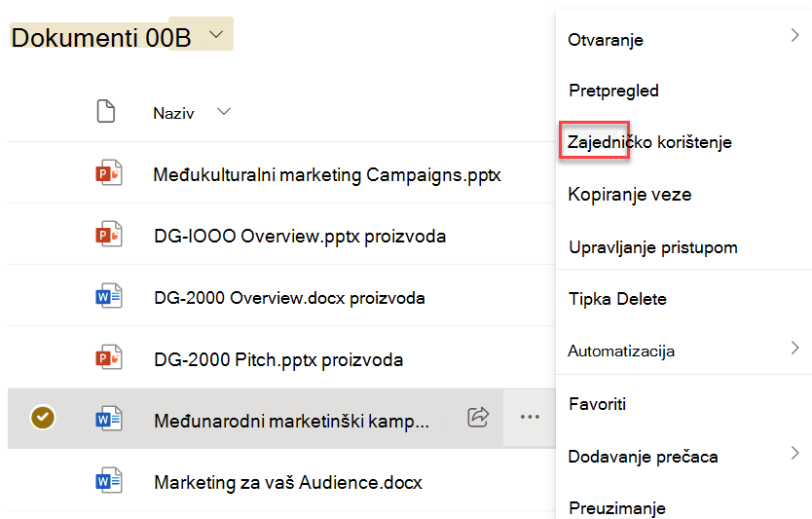Click Word icon of Međunarodni marketinški kamp...
The width and height of the screenshot is (812, 519).
click(x=109, y=419)
